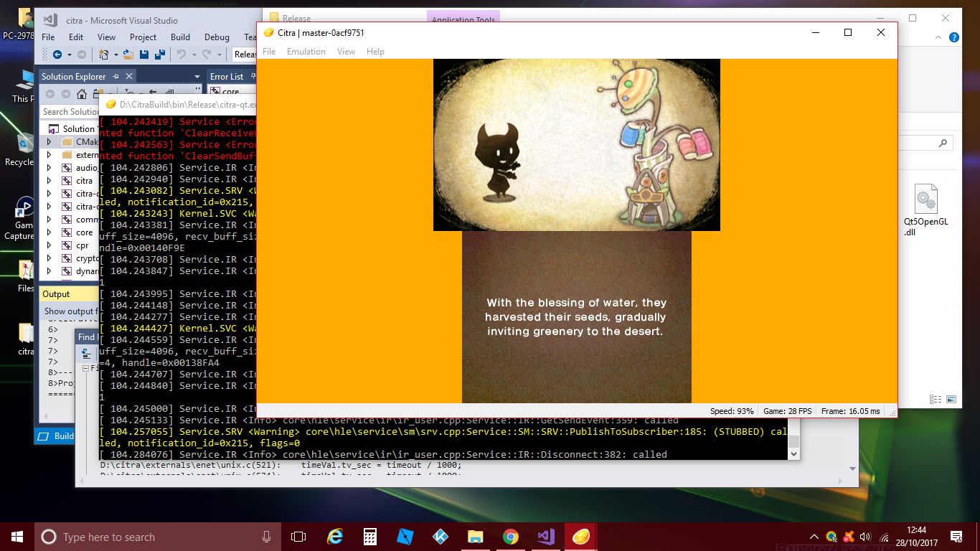Click the Home icon in Solution Explorer
The image size is (980, 551).
click(82, 94)
